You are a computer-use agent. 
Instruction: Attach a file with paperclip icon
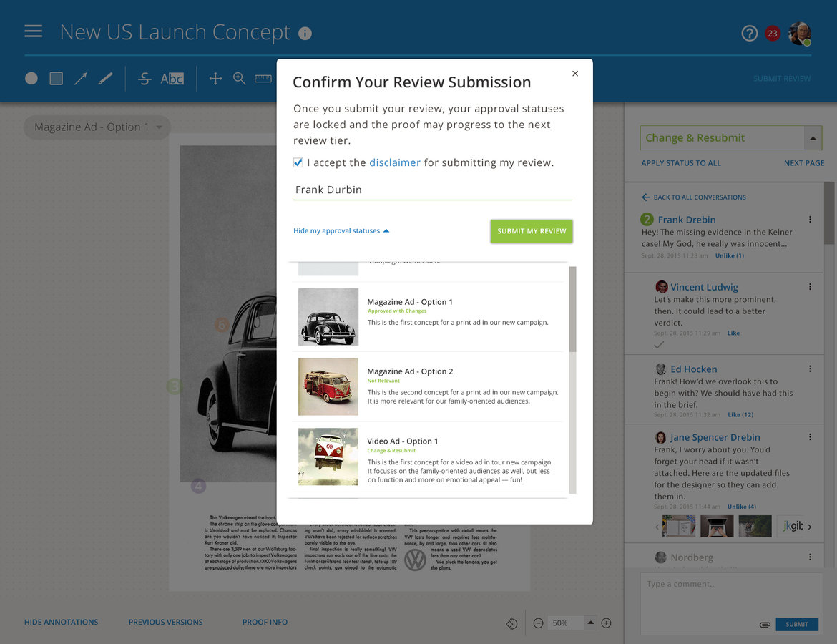coord(765,624)
